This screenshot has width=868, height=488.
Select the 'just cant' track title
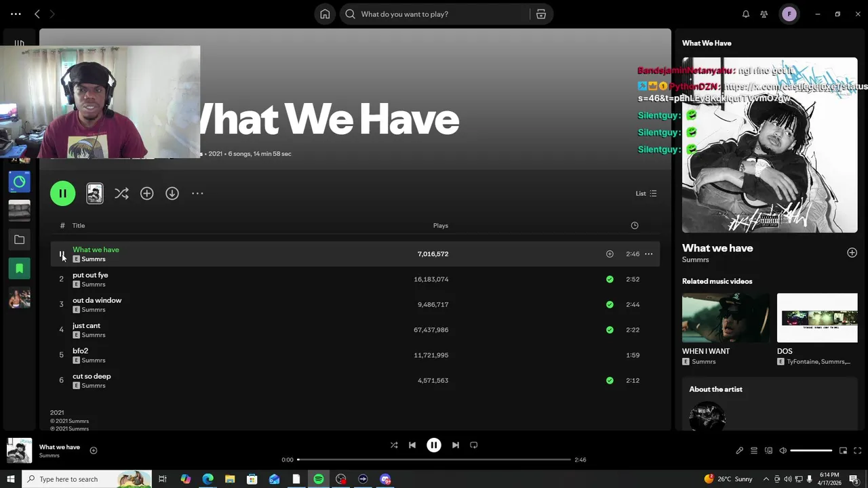(86, 326)
